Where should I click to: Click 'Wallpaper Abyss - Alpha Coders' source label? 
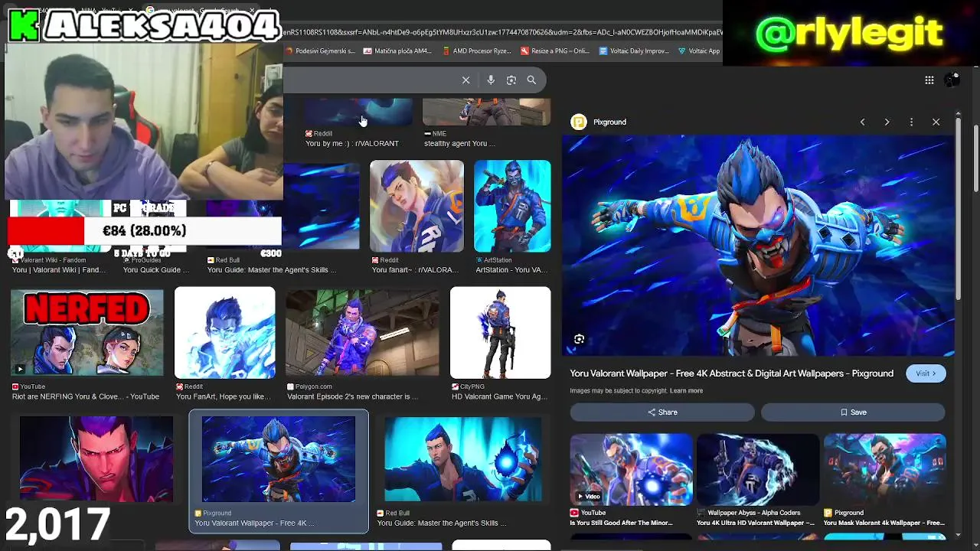click(x=753, y=513)
